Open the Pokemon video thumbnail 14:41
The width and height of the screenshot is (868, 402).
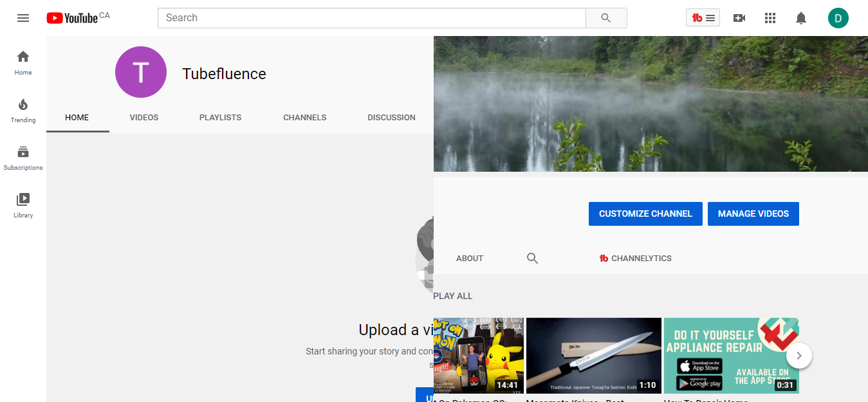(x=479, y=356)
